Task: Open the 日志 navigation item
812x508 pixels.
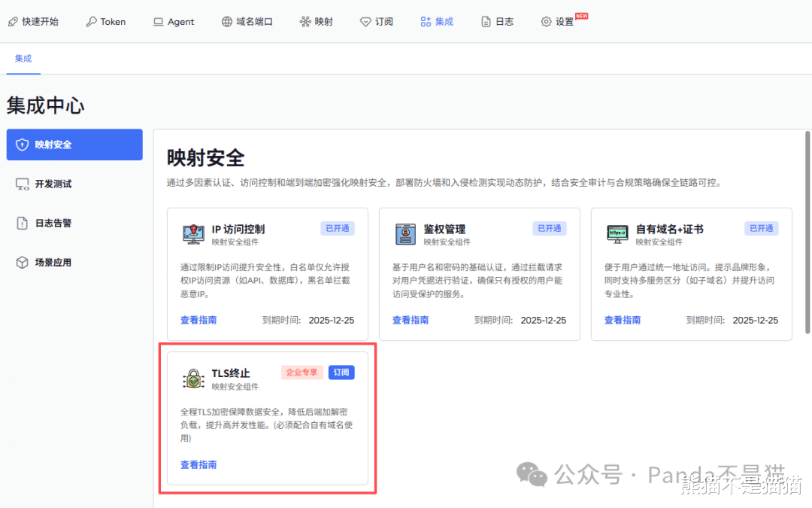Action: [x=497, y=22]
